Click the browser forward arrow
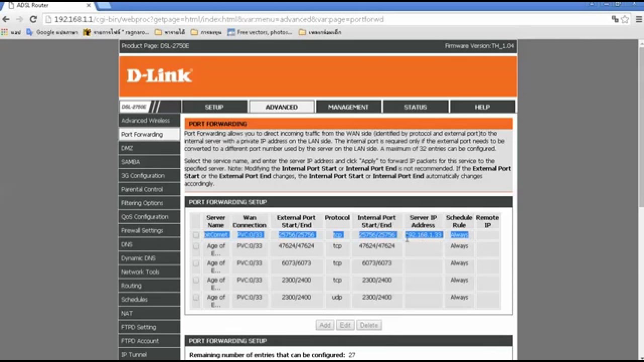644x362 pixels. tap(20, 19)
